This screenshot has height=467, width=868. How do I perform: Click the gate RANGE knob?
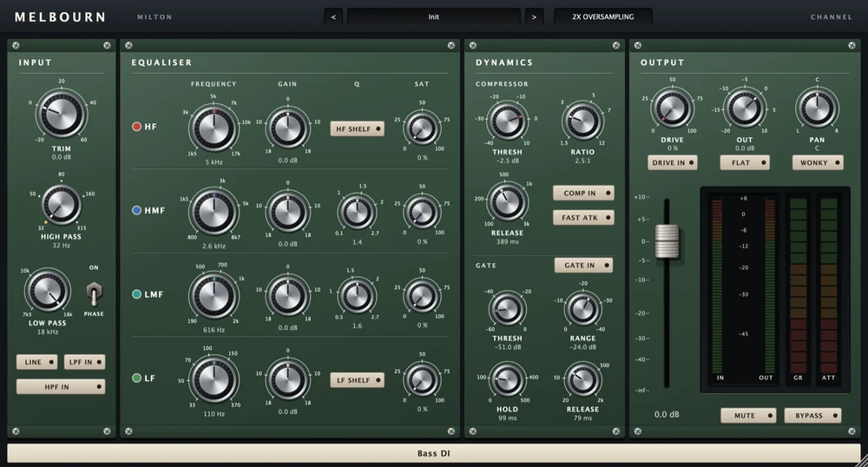click(582, 309)
